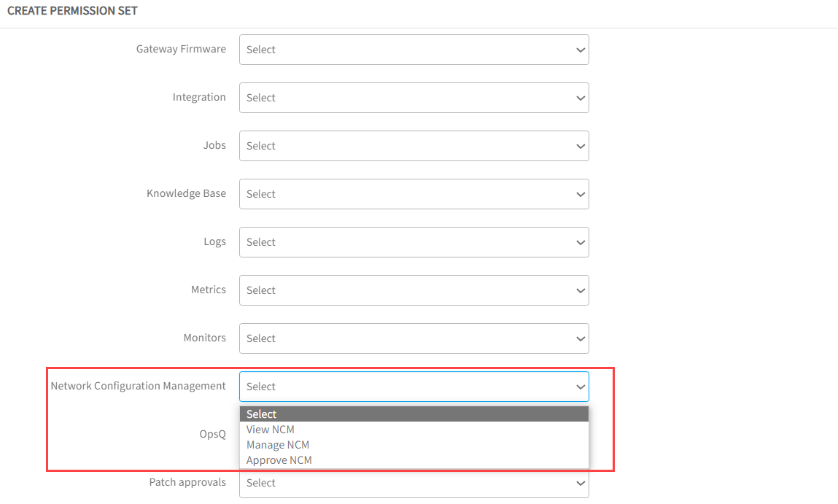
Task: Expand the Jobs permission dropdown
Action: (x=414, y=146)
